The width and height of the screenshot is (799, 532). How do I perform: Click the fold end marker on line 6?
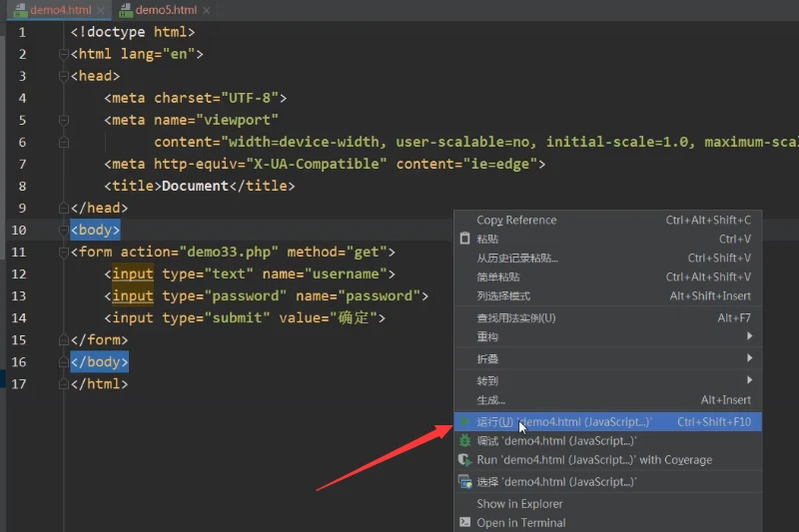point(64,142)
